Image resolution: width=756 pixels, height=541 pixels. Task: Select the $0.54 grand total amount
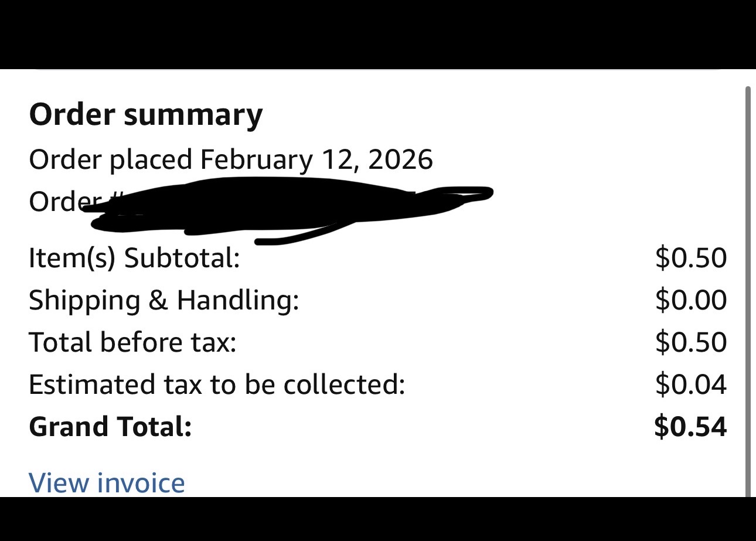pyautogui.click(x=690, y=427)
